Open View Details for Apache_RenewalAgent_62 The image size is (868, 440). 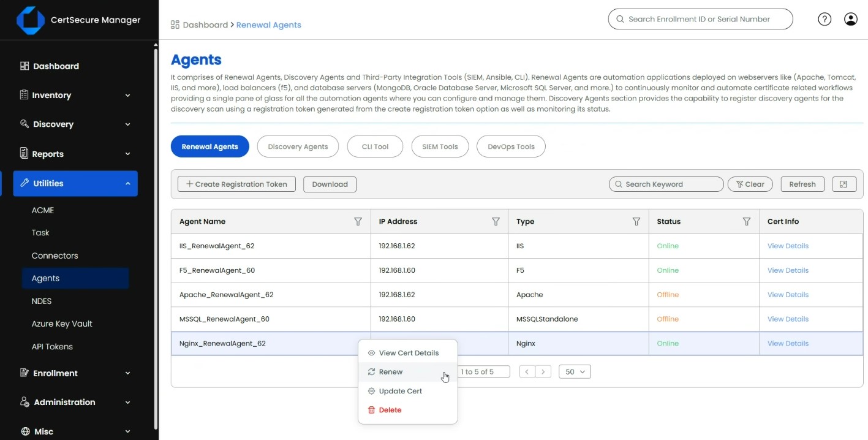click(788, 295)
